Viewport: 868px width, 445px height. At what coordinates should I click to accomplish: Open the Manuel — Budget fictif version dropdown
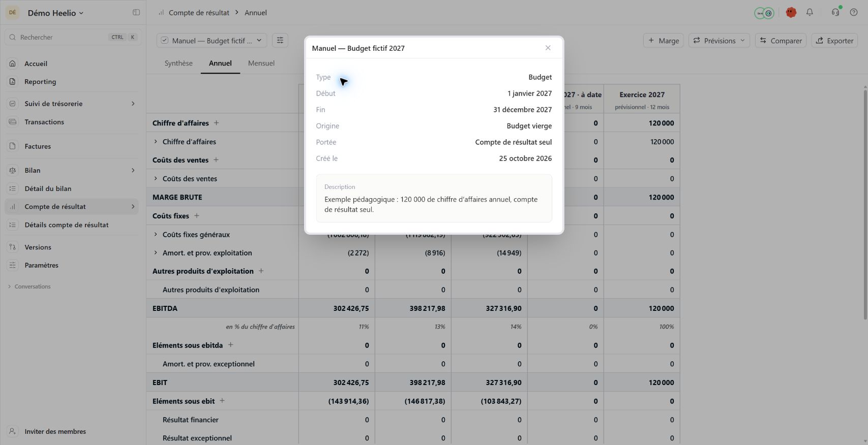pos(212,41)
